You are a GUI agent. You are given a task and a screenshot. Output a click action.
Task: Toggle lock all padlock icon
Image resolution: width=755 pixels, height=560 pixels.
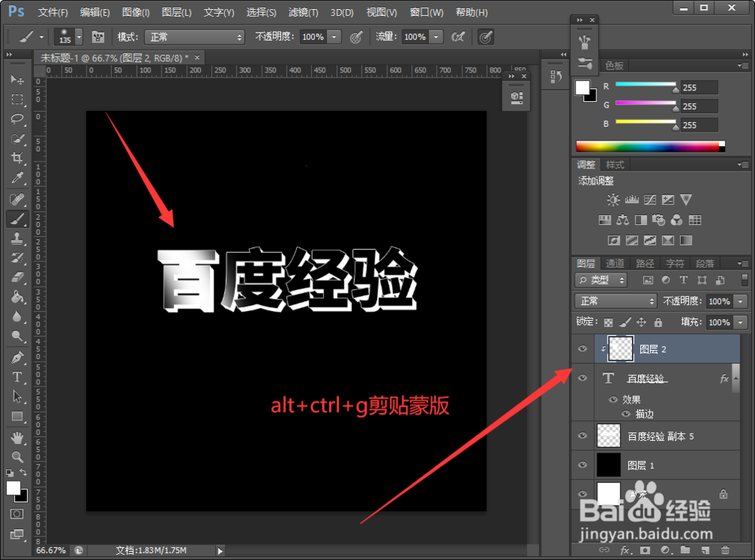coord(658,322)
